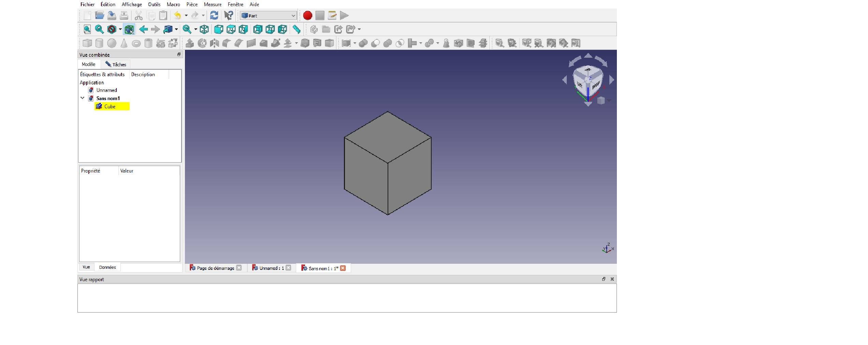
Task: Open a document with the folder icon
Action: (99, 15)
